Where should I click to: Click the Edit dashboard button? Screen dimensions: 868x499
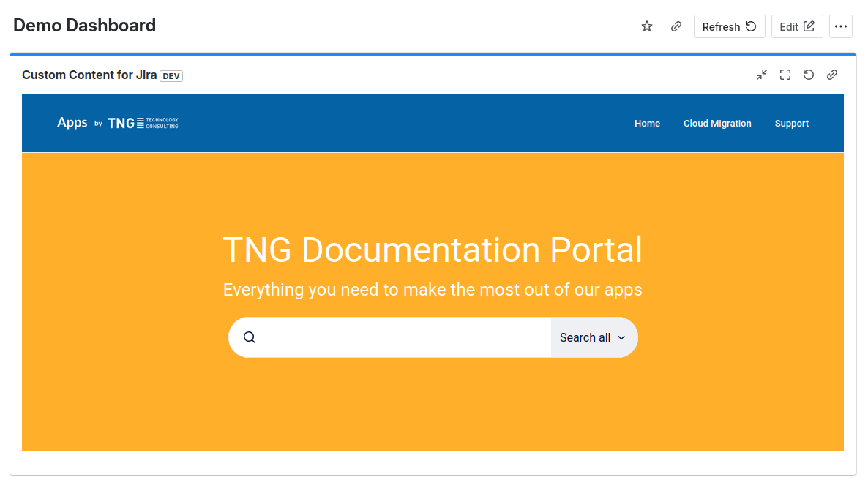(796, 26)
